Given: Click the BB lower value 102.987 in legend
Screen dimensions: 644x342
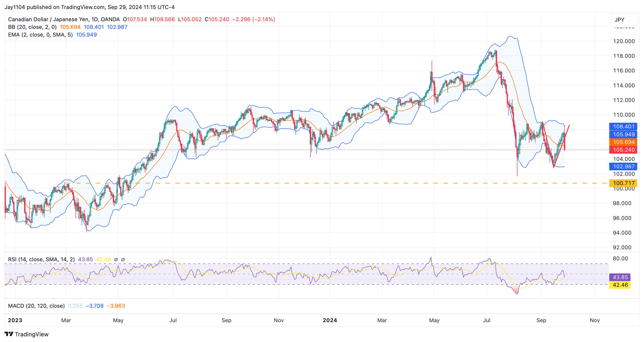Looking at the screenshot, I should [x=117, y=27].
